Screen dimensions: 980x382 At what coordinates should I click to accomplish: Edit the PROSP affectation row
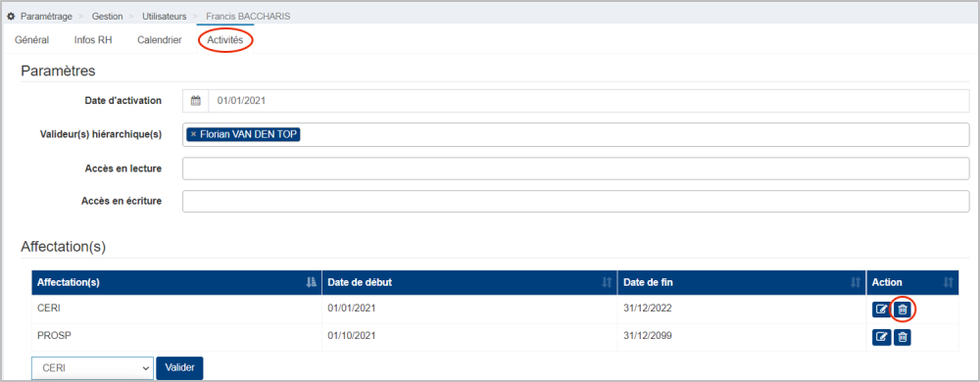click(x=881, y=337)
